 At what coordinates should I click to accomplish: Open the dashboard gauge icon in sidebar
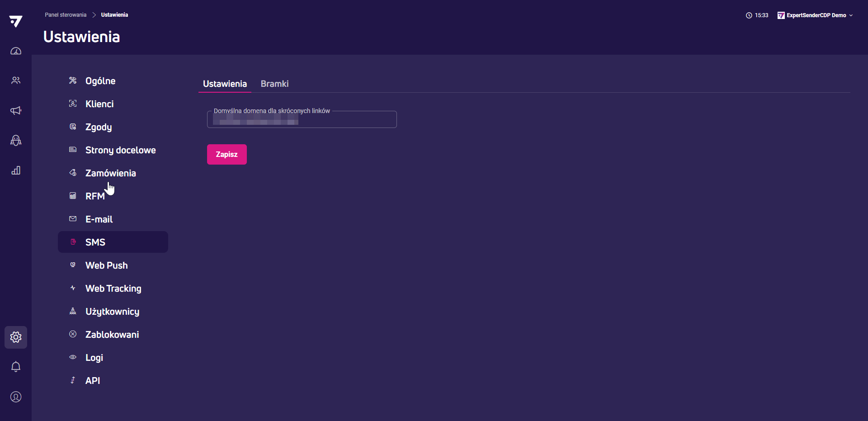pyautogui.click(x=16, y=51)
